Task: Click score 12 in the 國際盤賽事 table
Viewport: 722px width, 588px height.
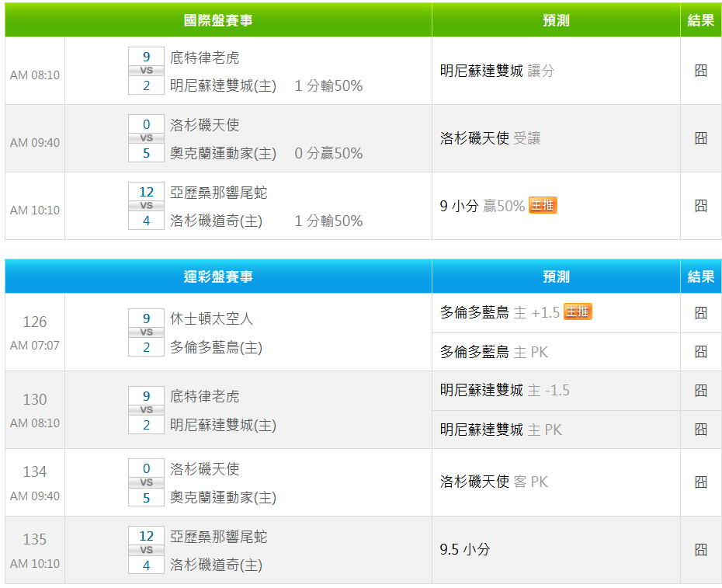Action: pyautogui.click(x=147, y=192)
